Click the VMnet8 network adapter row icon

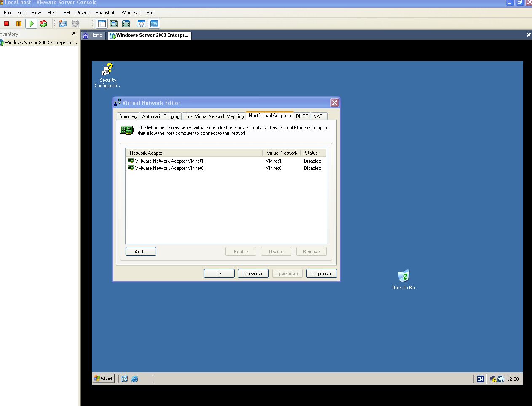131,168
